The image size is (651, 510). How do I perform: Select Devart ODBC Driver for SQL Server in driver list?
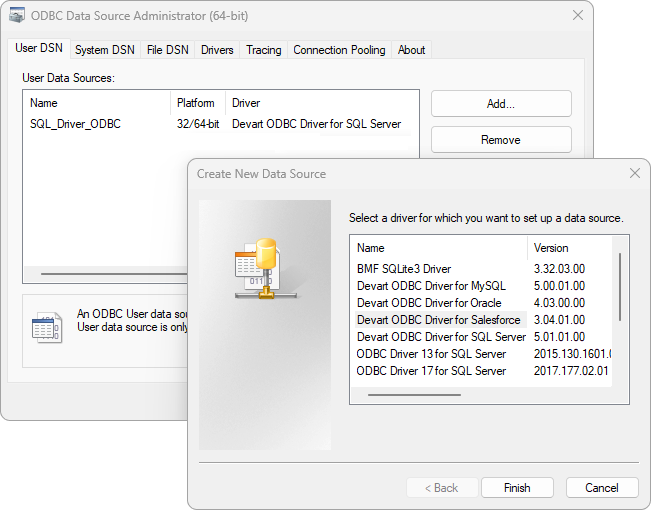tap(441, 337)
